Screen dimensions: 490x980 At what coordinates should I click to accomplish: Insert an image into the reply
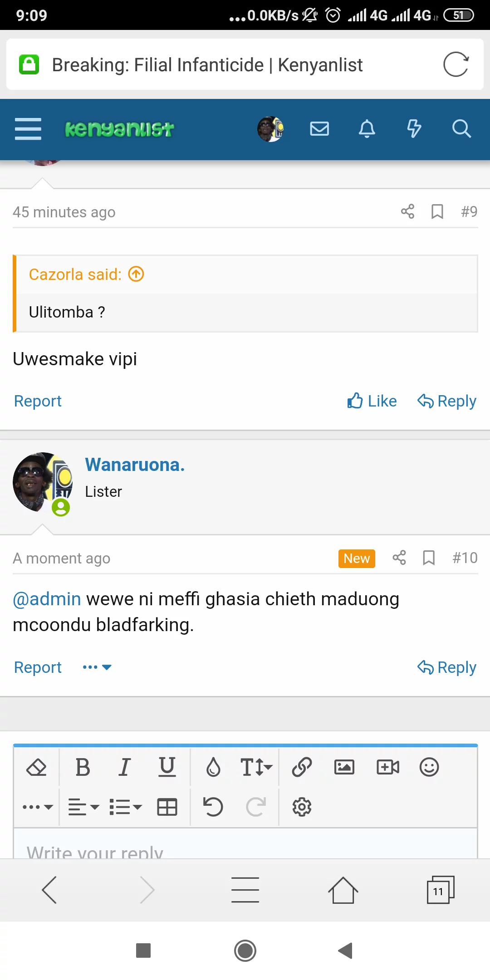coord(344,767)
